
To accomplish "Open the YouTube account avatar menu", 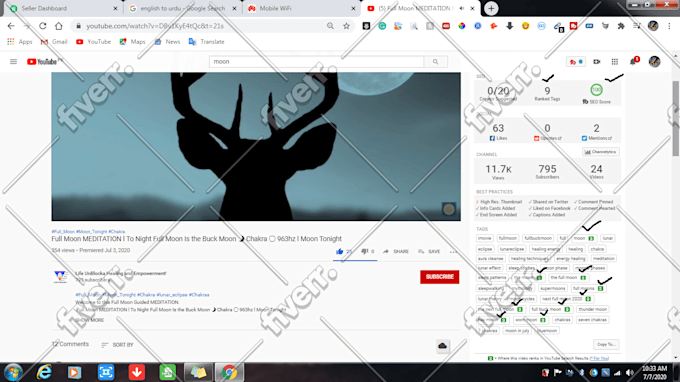I will (654, 62).
